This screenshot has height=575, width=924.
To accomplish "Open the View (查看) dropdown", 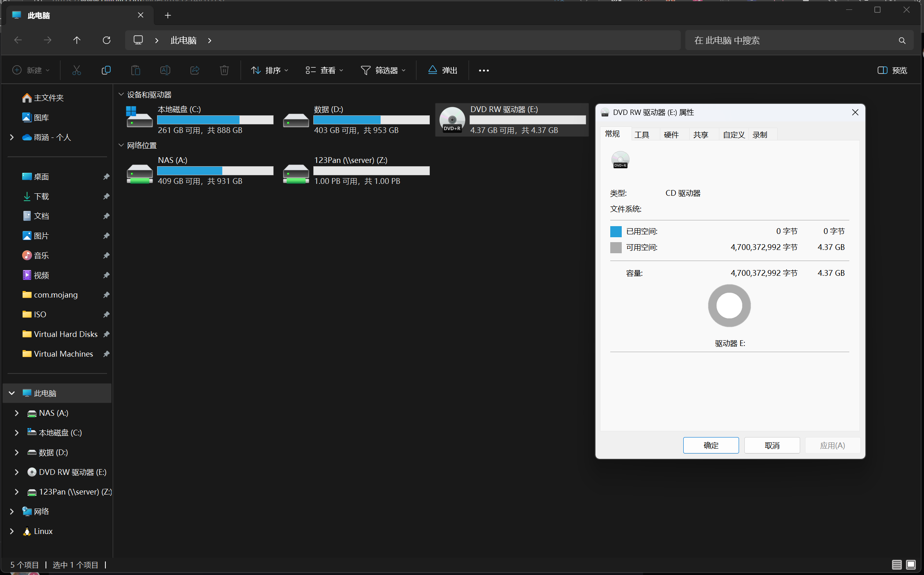I will pos(324,70).
